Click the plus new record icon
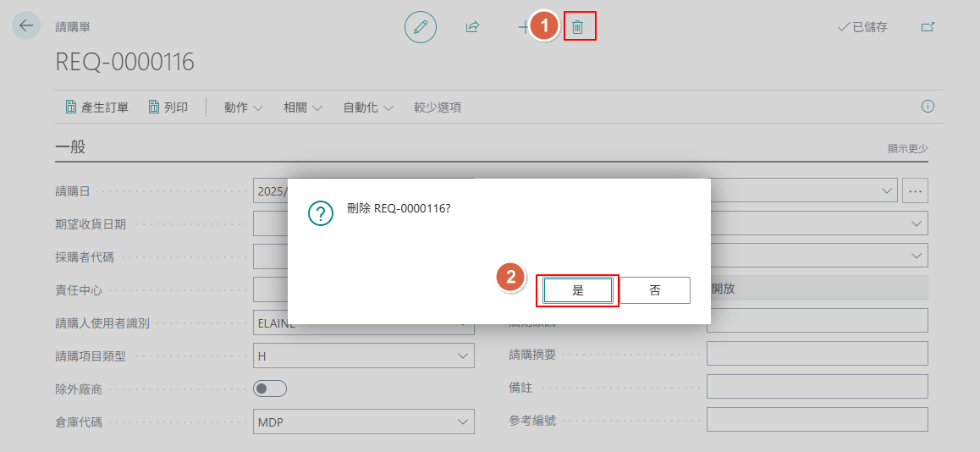Screen dimensions: 980x452 tap(524, 27)
